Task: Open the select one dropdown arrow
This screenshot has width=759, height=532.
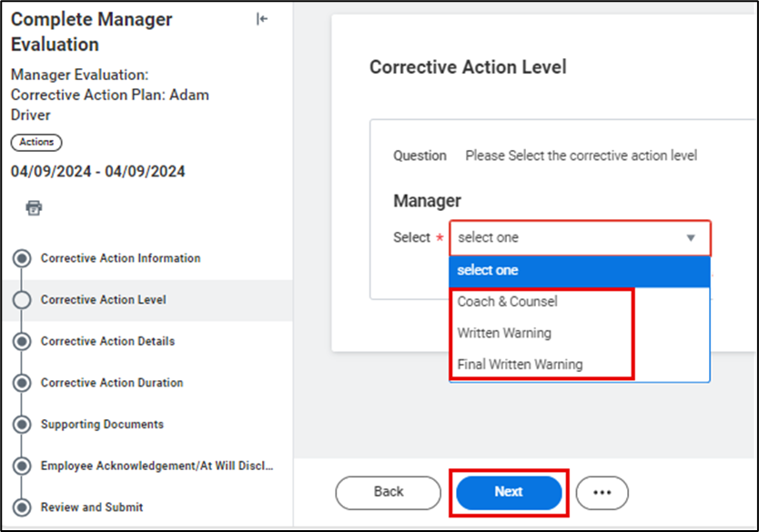Action: (x=691, y=237)
